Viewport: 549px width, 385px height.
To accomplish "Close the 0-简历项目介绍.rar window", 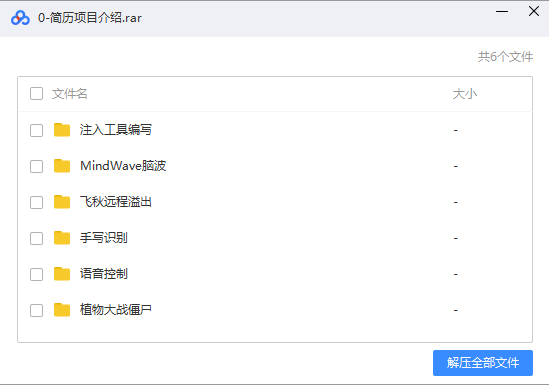I will click(x=534, y=11).
